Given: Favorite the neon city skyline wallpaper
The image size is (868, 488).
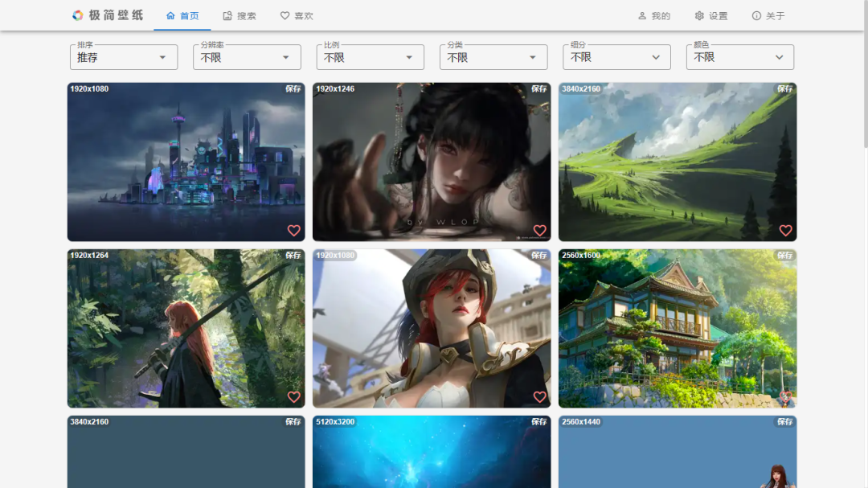Looking at the screenshot, I should click(294, 231).
